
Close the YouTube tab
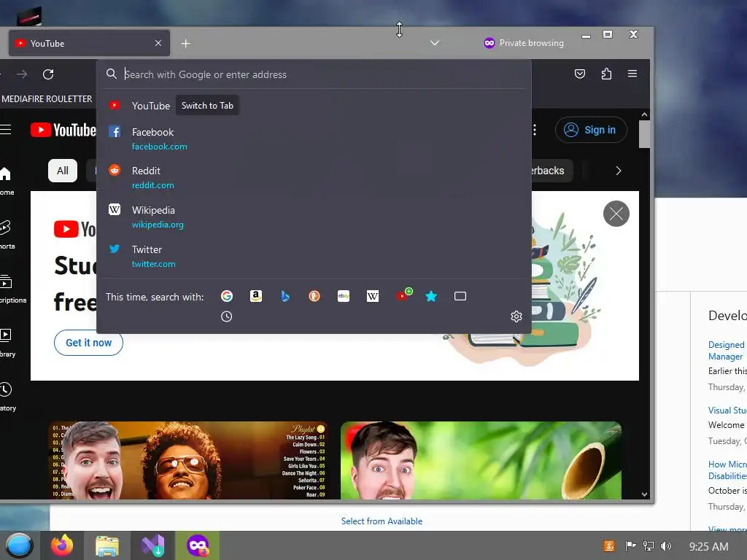pyautogui.click(x=158, y=43)
